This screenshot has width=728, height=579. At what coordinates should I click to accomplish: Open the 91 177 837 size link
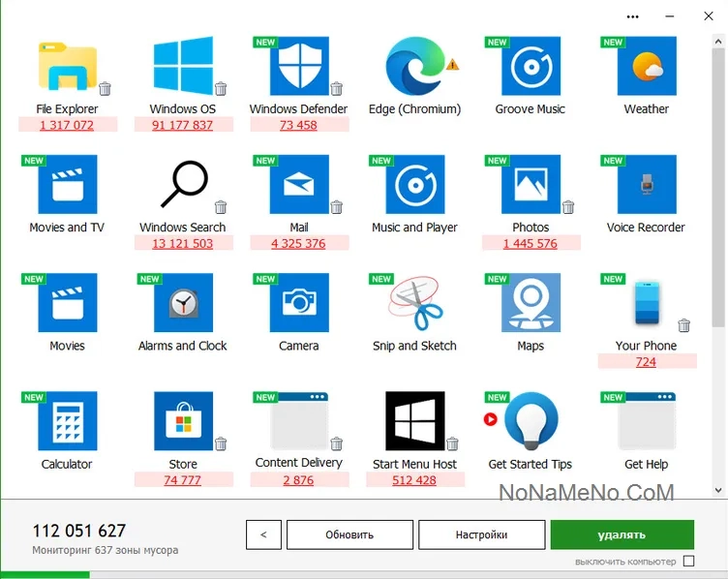(182, 126)
